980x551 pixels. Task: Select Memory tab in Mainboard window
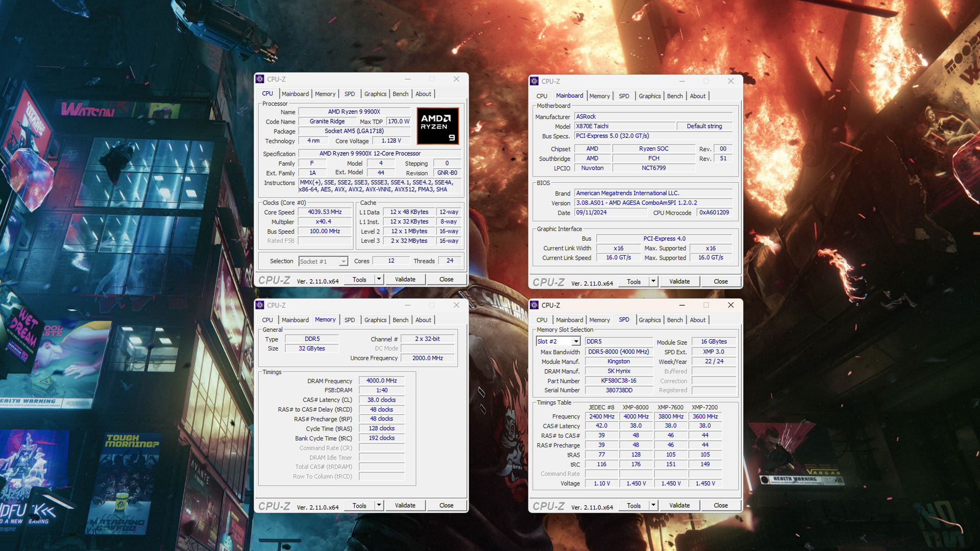[600, 96]
